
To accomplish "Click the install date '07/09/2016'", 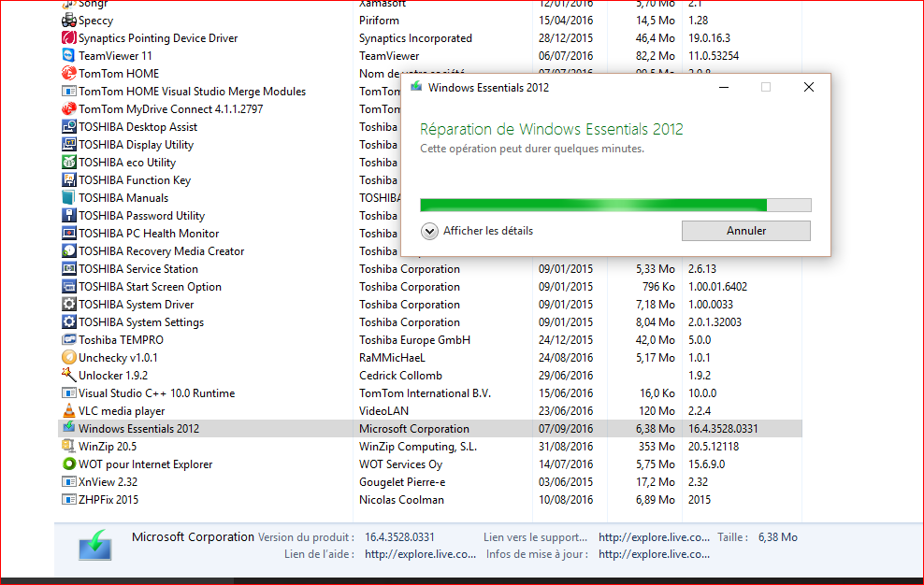I will 566,429.
